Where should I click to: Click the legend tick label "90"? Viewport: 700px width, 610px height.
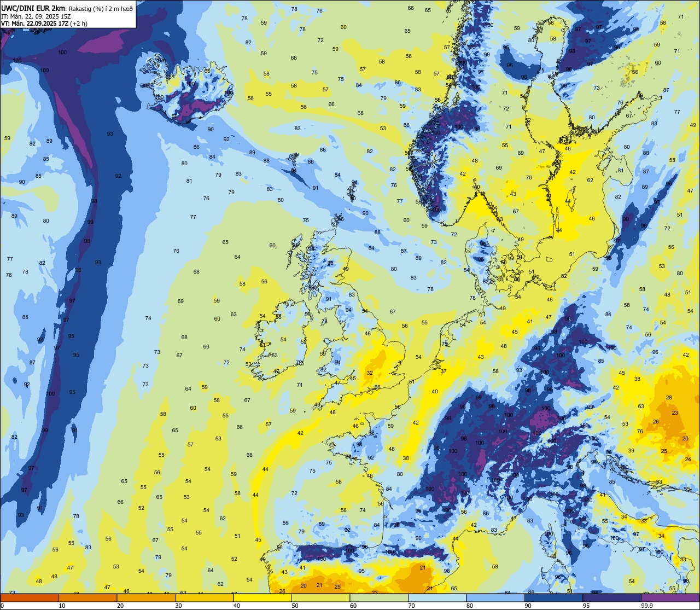coord(528,606)
